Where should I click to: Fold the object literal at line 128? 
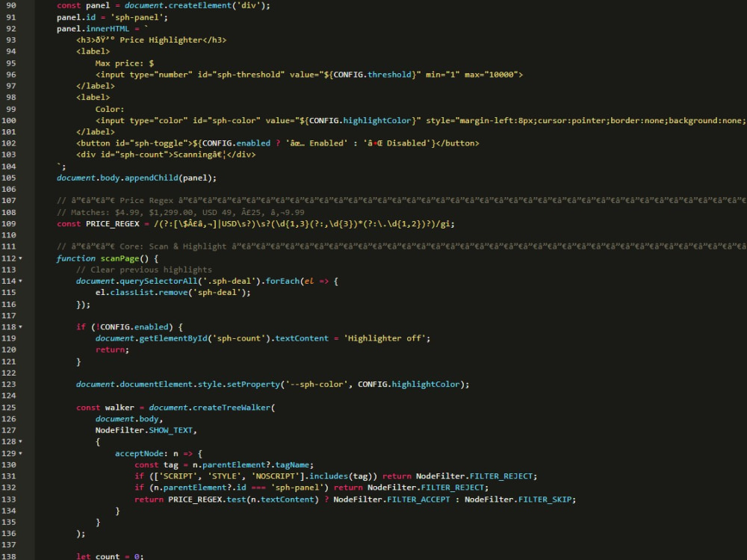(20, 442)
